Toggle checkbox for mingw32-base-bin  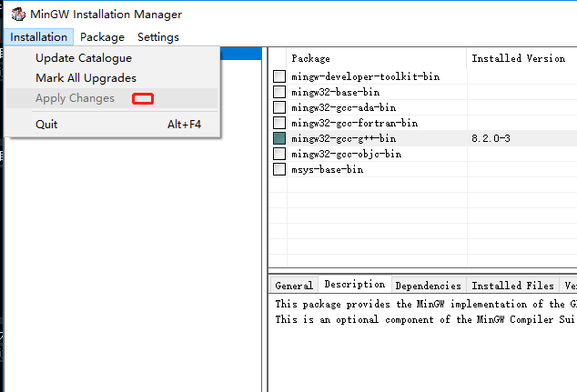279,92
